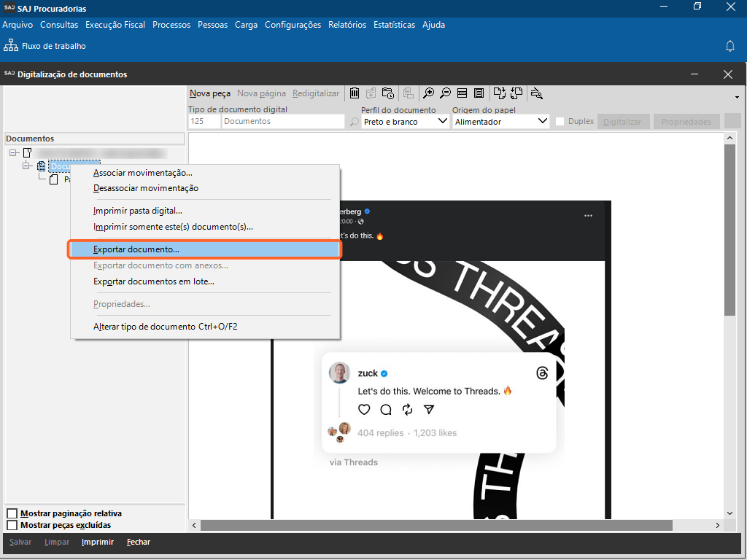The width and height of the screenshot is (747, 560).
Task: Click the Imprimir button in bottom bar
Action: pyautogui.click(x=98, y=542)
